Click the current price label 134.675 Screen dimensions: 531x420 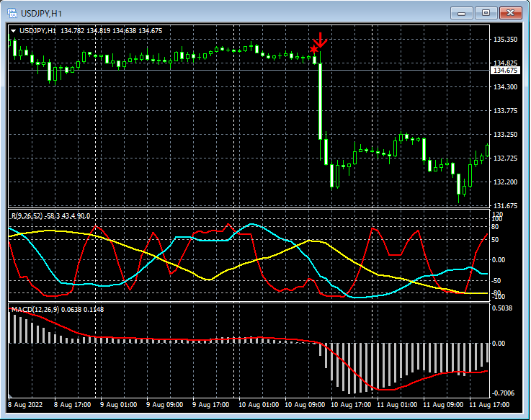pos(505,71)
